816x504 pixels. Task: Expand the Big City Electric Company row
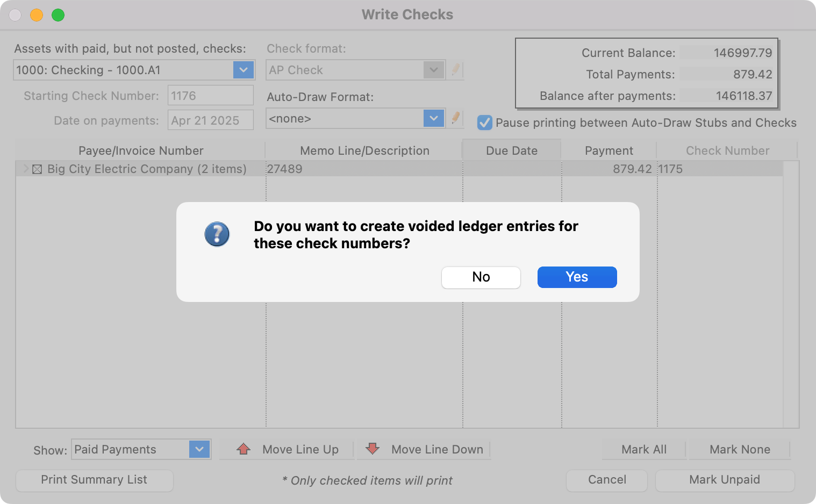(x=25, y=169)
